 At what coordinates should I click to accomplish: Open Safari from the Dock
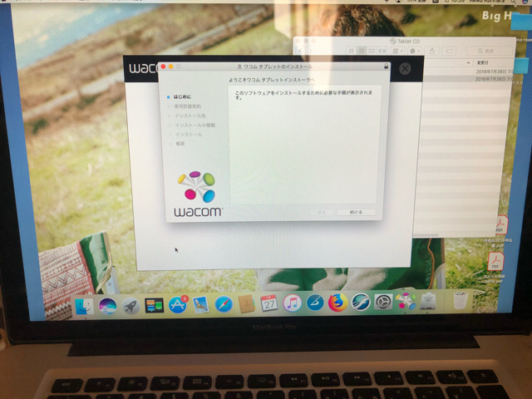pyautogui.click(x=224, y=304)
